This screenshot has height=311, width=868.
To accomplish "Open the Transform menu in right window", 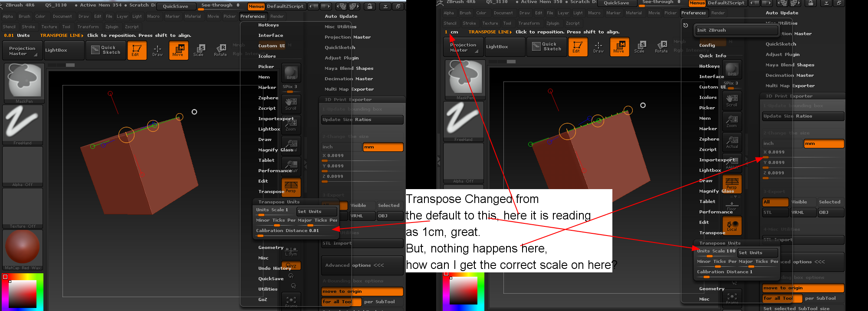I will [529, 23].
